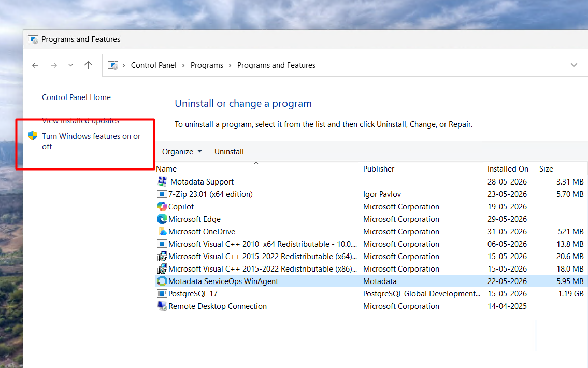Select Visual C++ 2015-2022 Redistributable (x64) entry
The height and width of the screenshot is (368, 588).
pos(263,256)
